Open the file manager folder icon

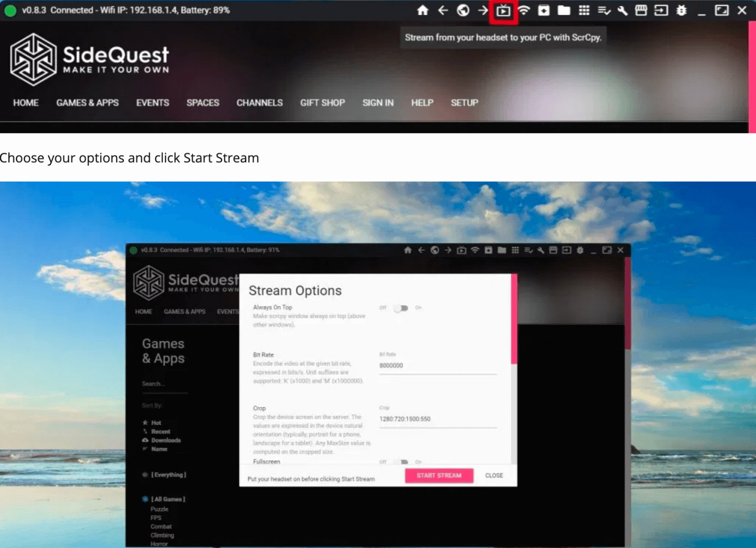[563, 10]
